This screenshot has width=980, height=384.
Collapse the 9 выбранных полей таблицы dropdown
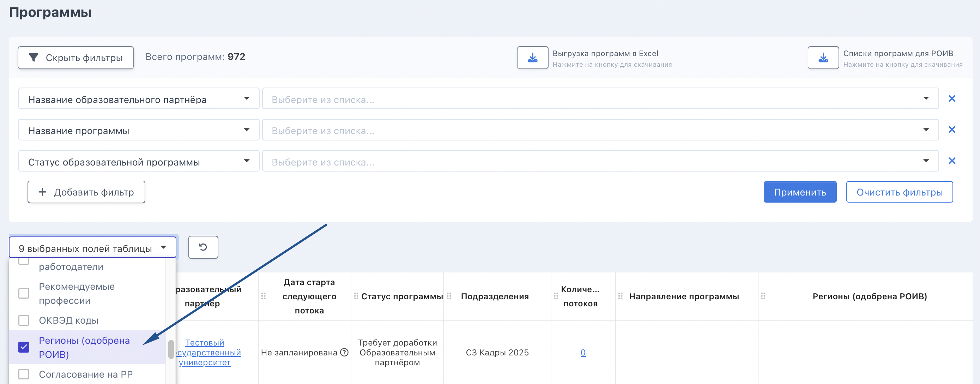[x=92, y=247]
